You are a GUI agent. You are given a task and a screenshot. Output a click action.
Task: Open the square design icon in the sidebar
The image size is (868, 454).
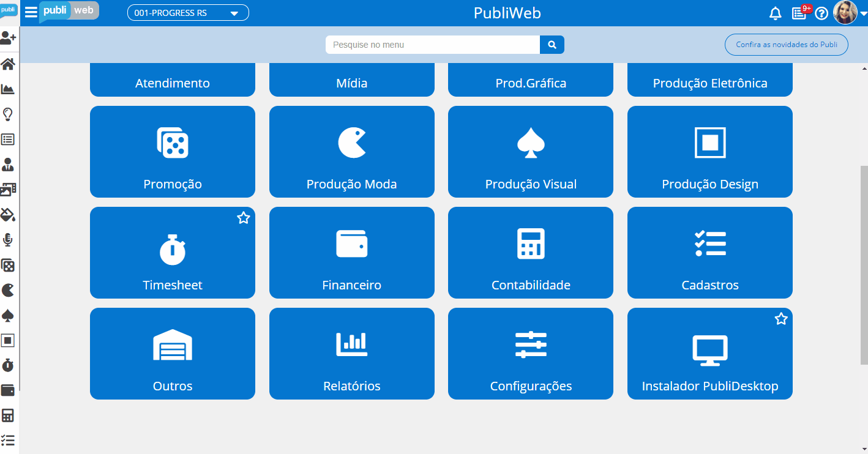pos(8,340)
